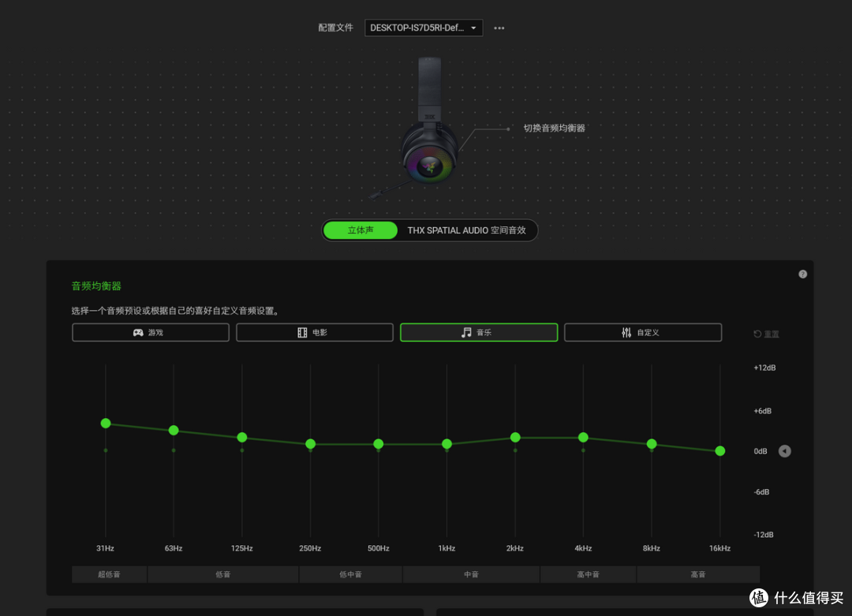Click the 低中音 frequency band label
This screenshot has height=616, width=852.
coord(350,574)
